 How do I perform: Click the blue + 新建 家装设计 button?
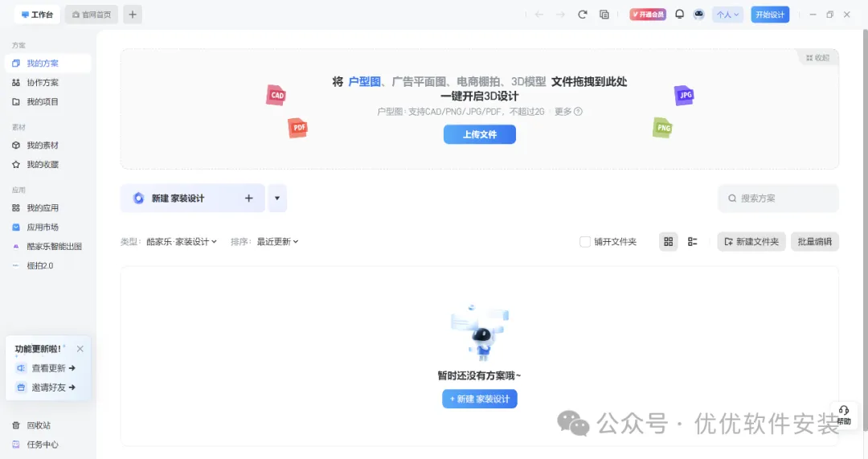pos(479,399)
